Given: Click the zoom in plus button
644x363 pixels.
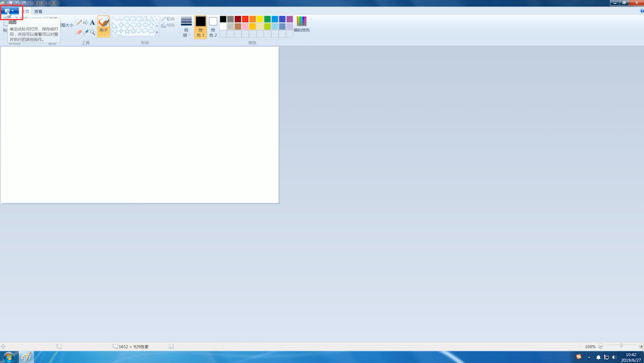Looking at the screenshot, I should click(x=641, y=346).
